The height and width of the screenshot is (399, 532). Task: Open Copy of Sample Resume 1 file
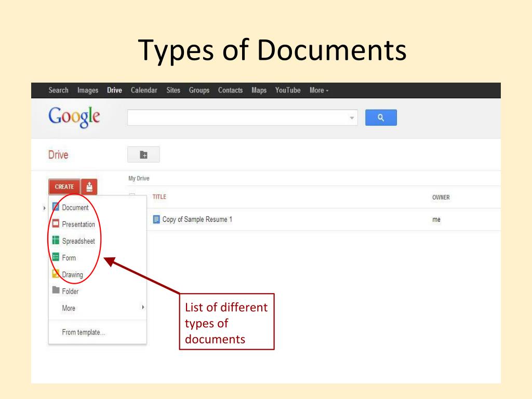197,220
